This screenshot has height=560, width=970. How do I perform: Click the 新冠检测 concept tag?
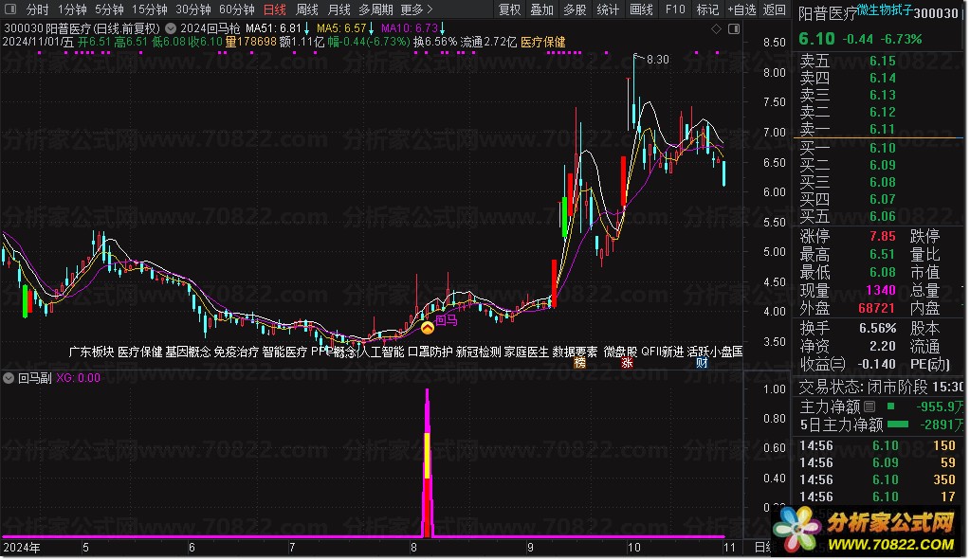point(478,352)
